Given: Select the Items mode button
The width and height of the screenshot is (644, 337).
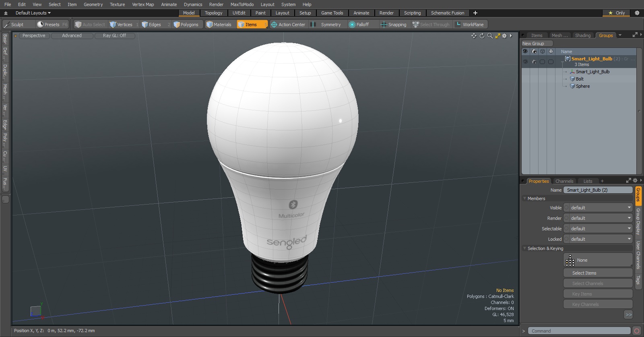Looking at the screenshot, I should click(252, 25).
